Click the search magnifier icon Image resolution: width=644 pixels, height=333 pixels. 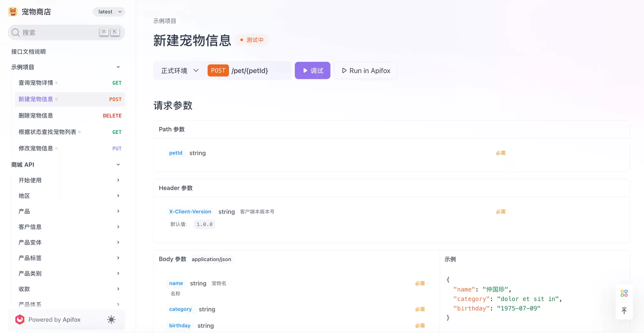pos(15,33)
